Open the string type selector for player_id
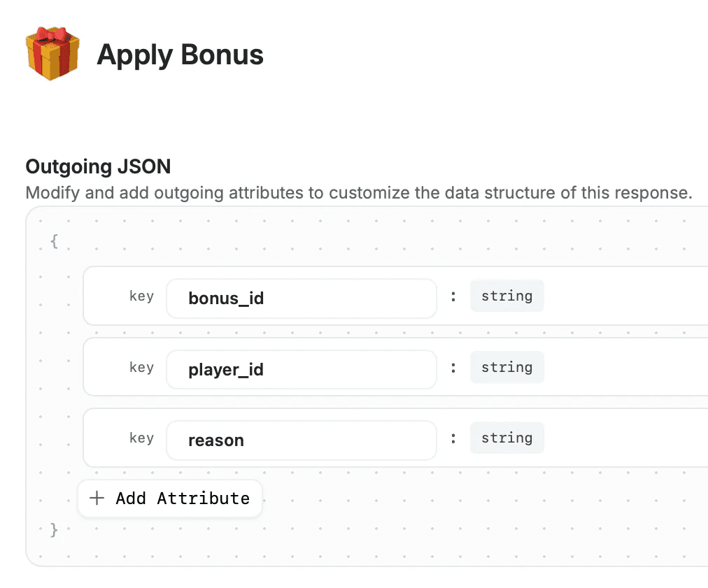This screenshot has height=588, width=708. [507, 367]
